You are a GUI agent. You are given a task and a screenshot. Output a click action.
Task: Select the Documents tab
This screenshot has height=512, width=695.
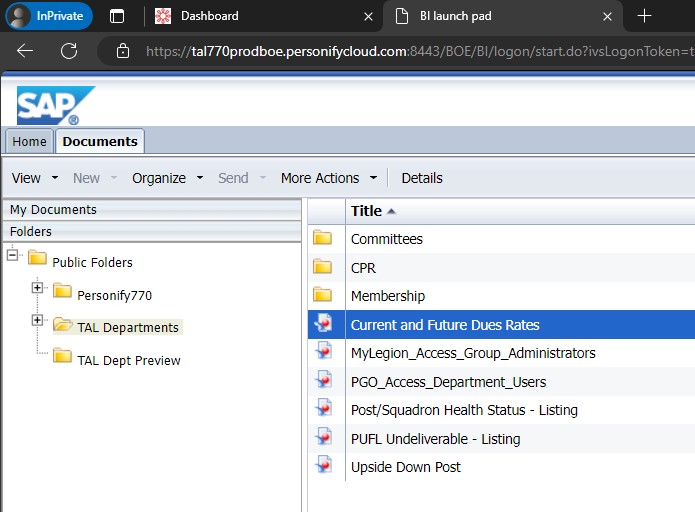(100, 141)
